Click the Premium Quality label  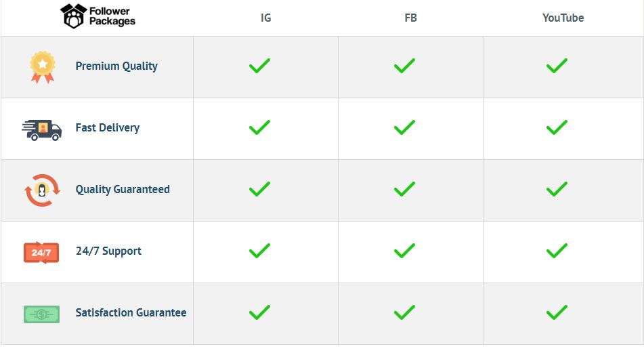pyautogui.click(x=116, y=66)
